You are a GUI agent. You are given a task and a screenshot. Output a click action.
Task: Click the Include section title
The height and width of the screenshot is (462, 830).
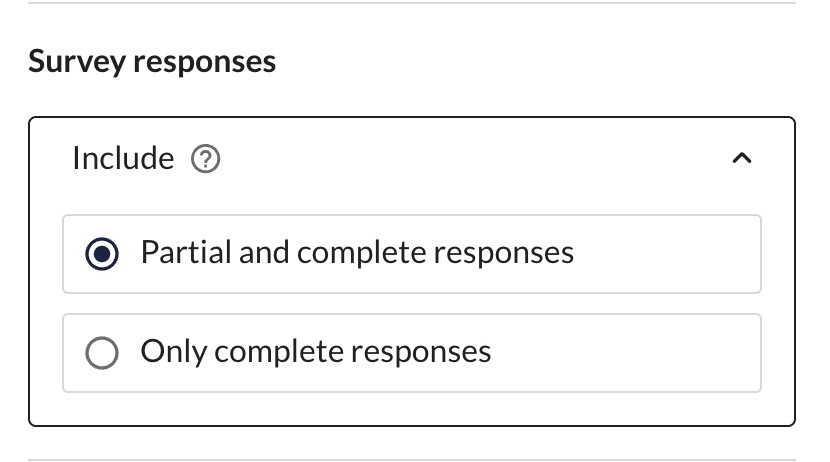[123, 158]
